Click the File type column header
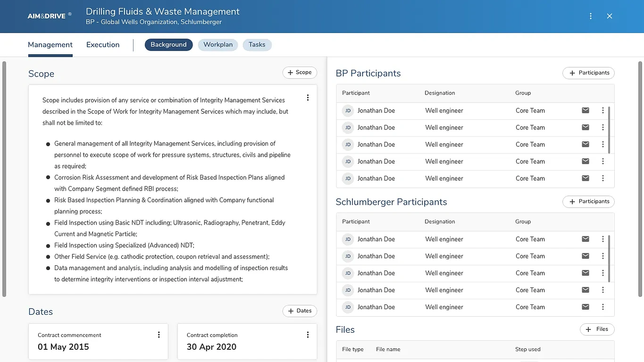Viewport: 644px width, 362px height. [x=353, y=349]
